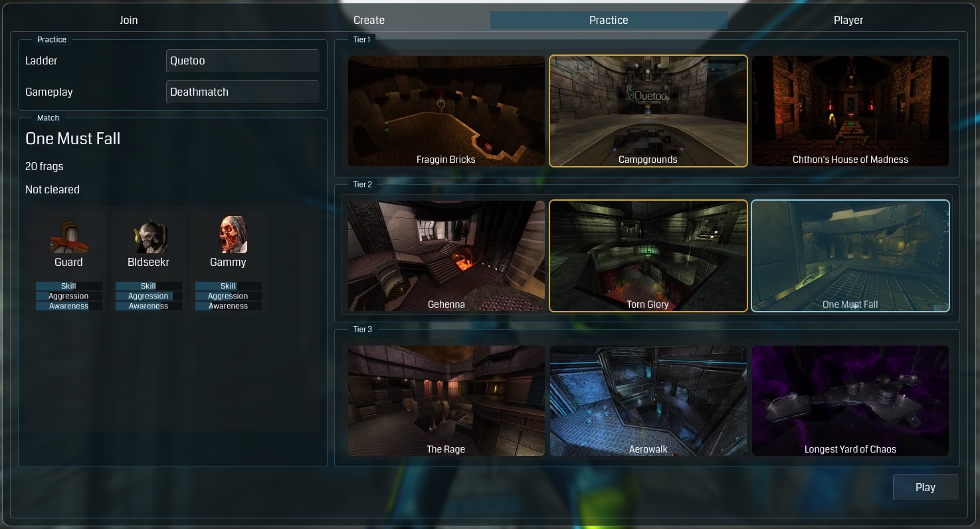This screenshot has width=980, height=529.
Task: Open the Gameplay dropdown set to Deathmatch
Action: [243, 92]
